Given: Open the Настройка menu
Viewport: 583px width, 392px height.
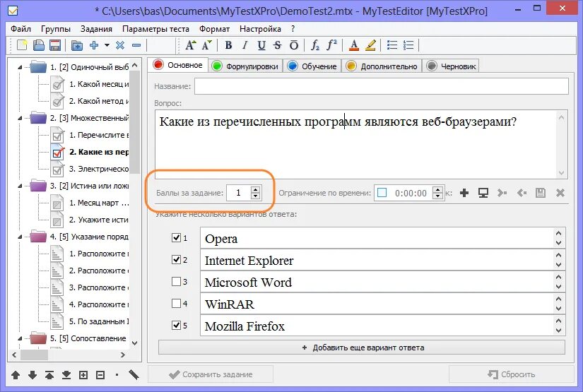Looking at the screenshot, I should [260, 29].
